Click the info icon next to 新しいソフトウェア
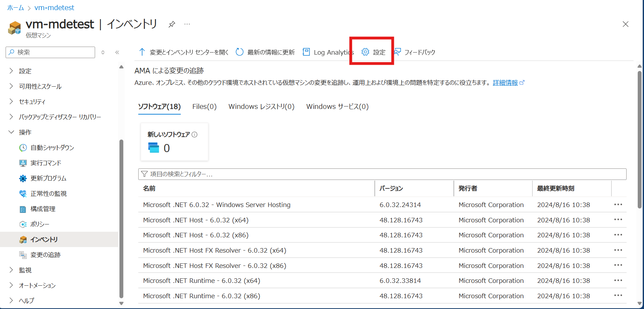The width and height of the screenshot is (644, 309). tap(195, 135)
